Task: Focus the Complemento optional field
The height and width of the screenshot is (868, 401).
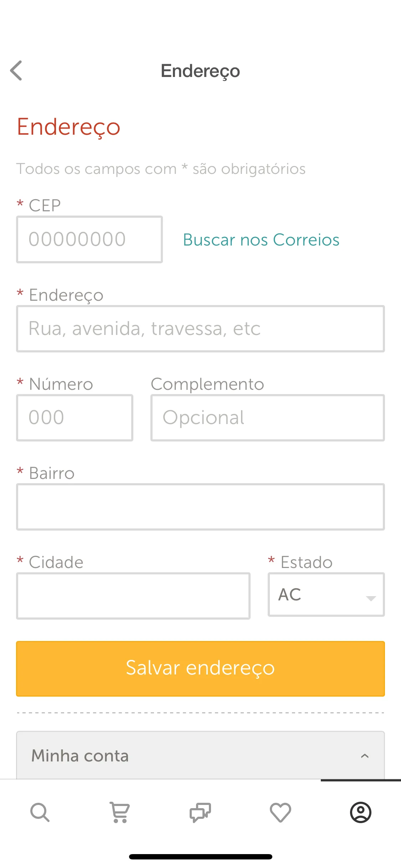Action: coord(268,418)
